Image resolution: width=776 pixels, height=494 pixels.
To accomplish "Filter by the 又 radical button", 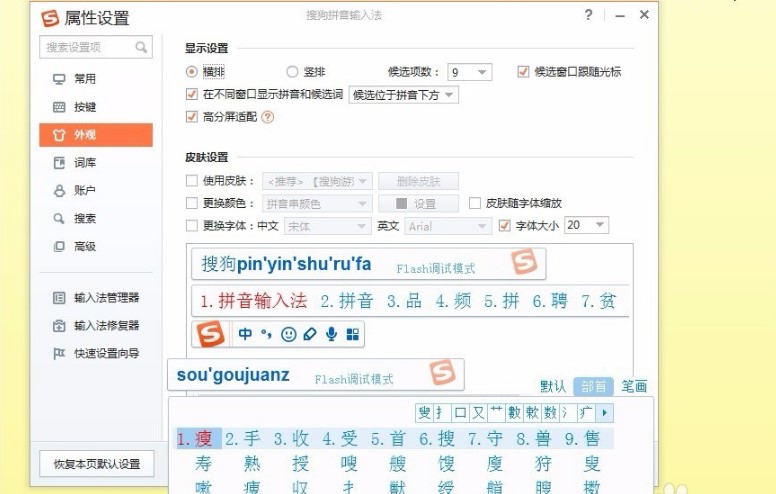I will click(478, 412).
